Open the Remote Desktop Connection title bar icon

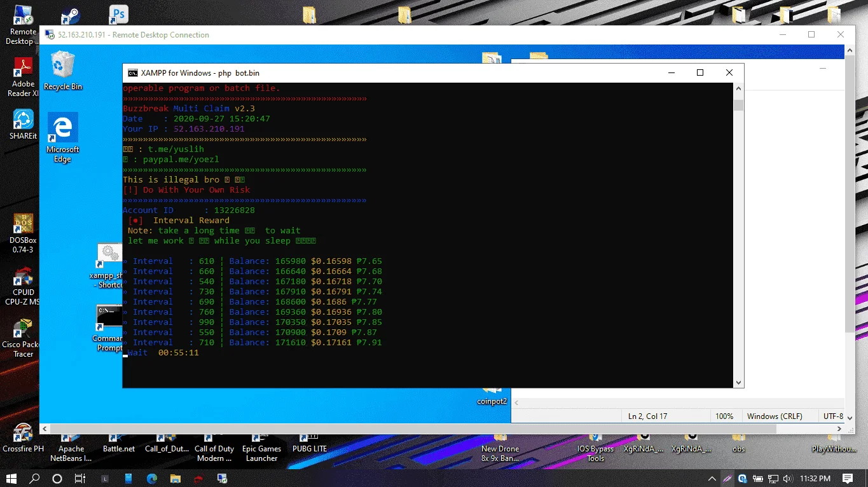pos(49,35)
